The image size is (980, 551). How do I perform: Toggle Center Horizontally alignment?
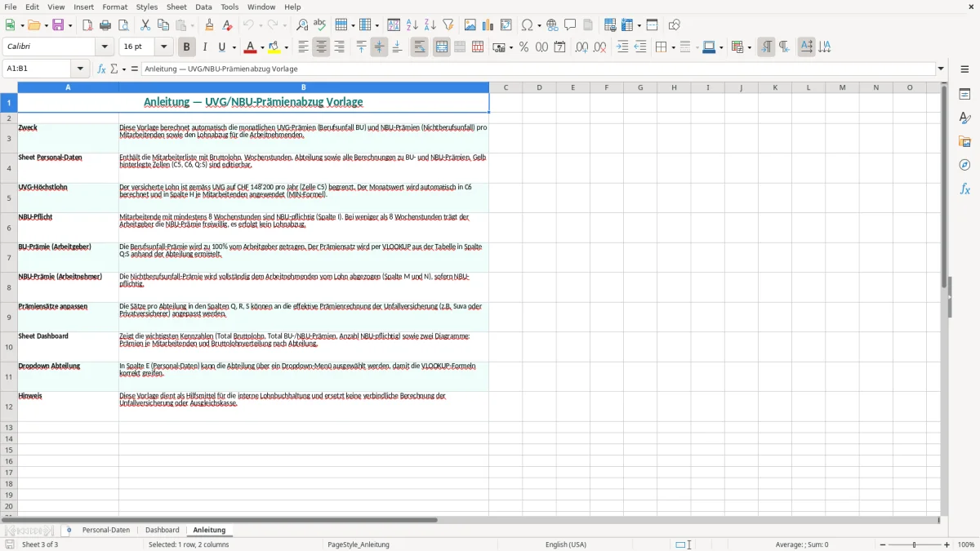(321, 47)
